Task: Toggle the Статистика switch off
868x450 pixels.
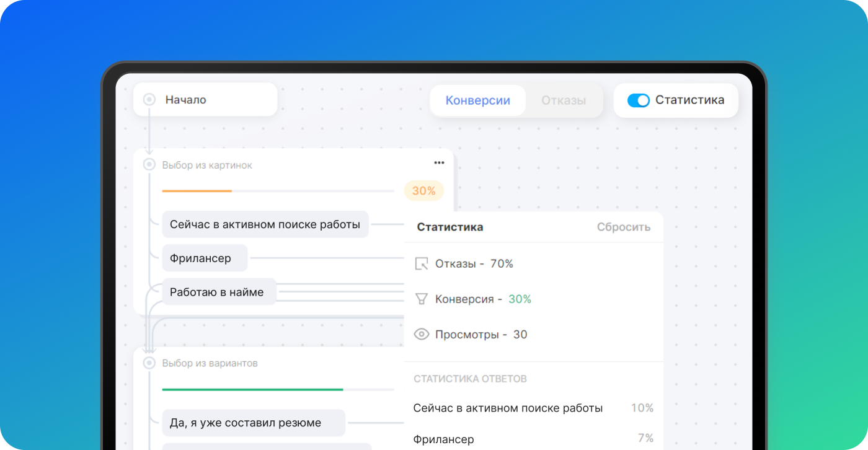Action: click(638, 100)
